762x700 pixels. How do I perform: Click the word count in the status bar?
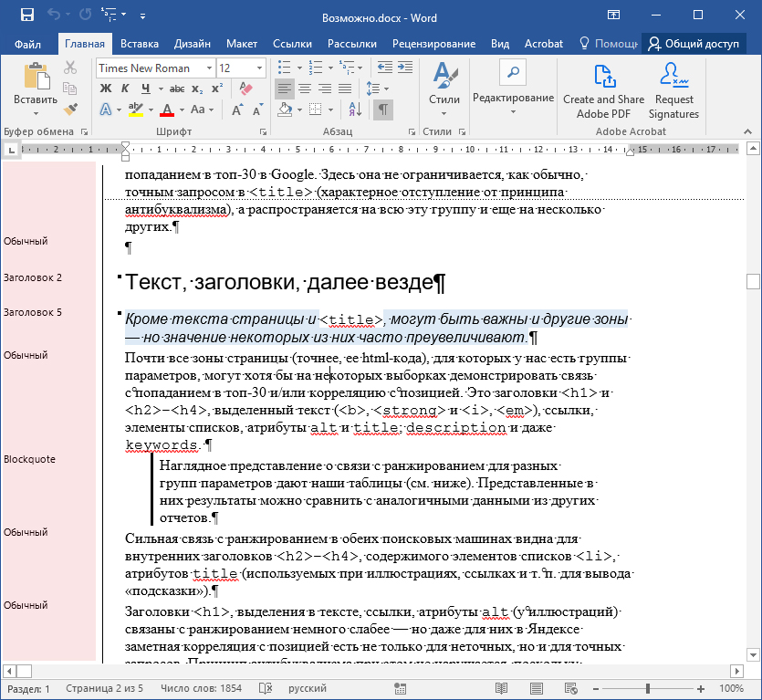coord(202,689)
